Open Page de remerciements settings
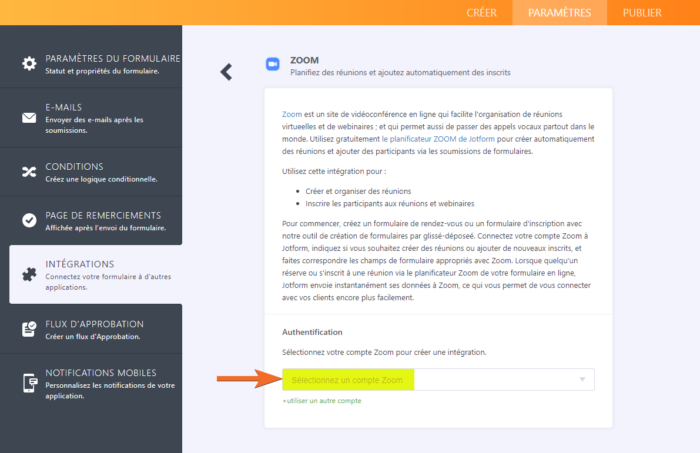This screenshot has width=700, height=453. point(91,220)
